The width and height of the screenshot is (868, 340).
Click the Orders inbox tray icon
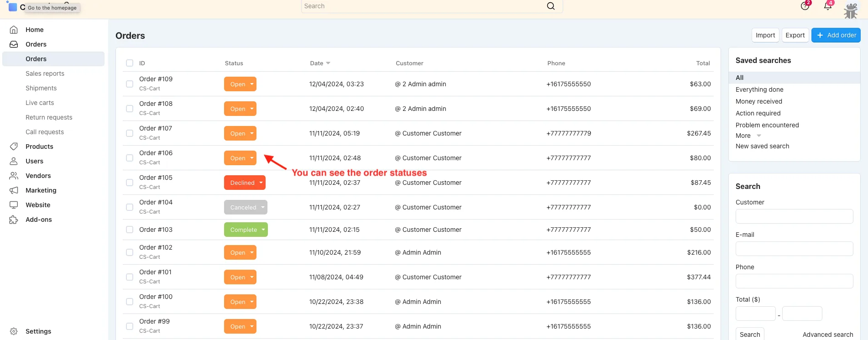tap(14, 44)
